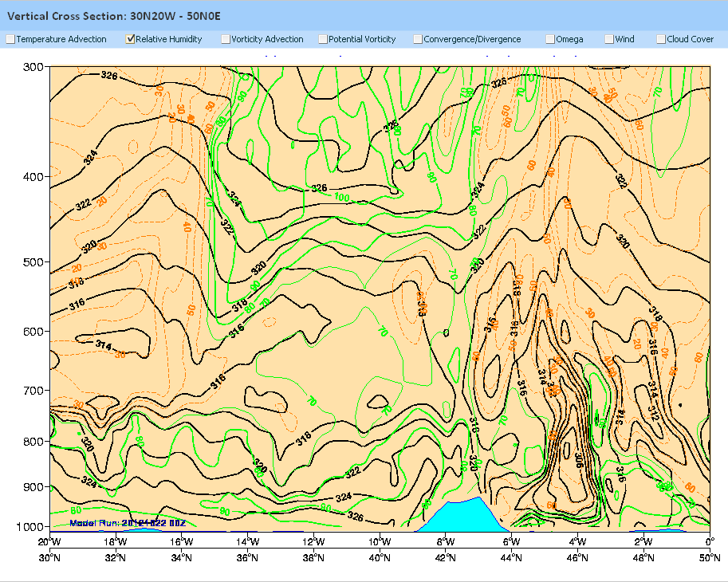Show the Omega overlay checkbox
728x582 pixels.
tap(550, 39)
